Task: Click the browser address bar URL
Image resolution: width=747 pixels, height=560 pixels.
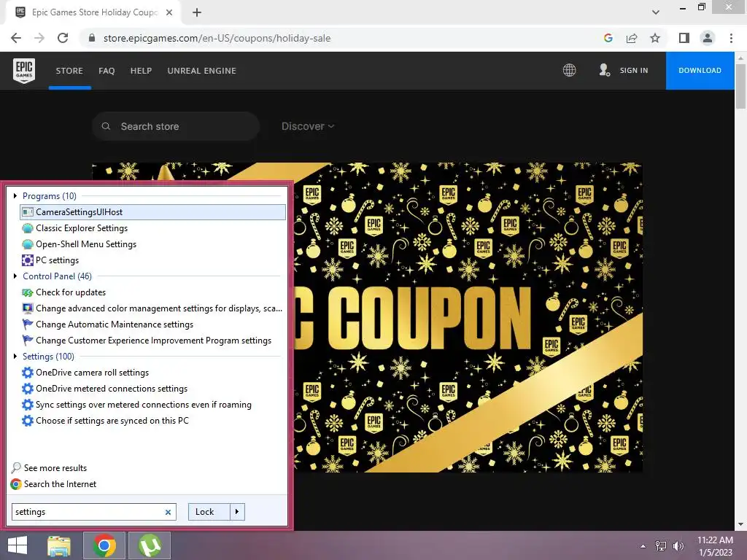Action: click(x=217, y=38)
